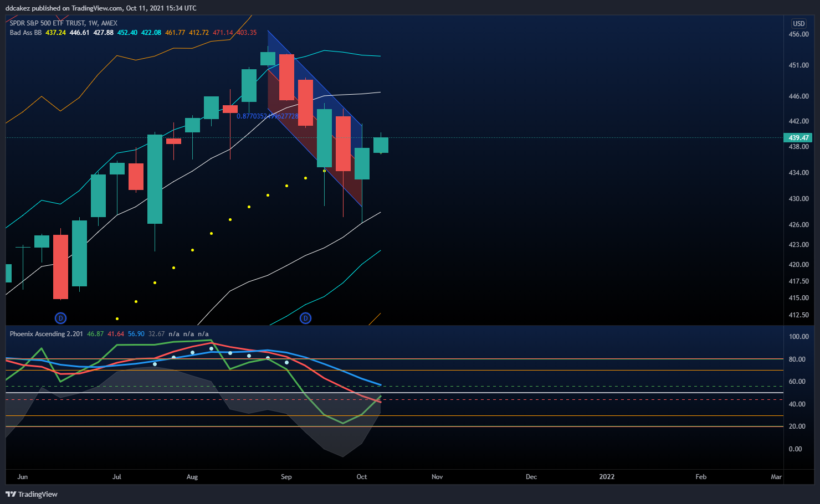Click the 56.90 blue Phoenix value
This screenshot has width=820, height=504.
[x=136, y=334]
